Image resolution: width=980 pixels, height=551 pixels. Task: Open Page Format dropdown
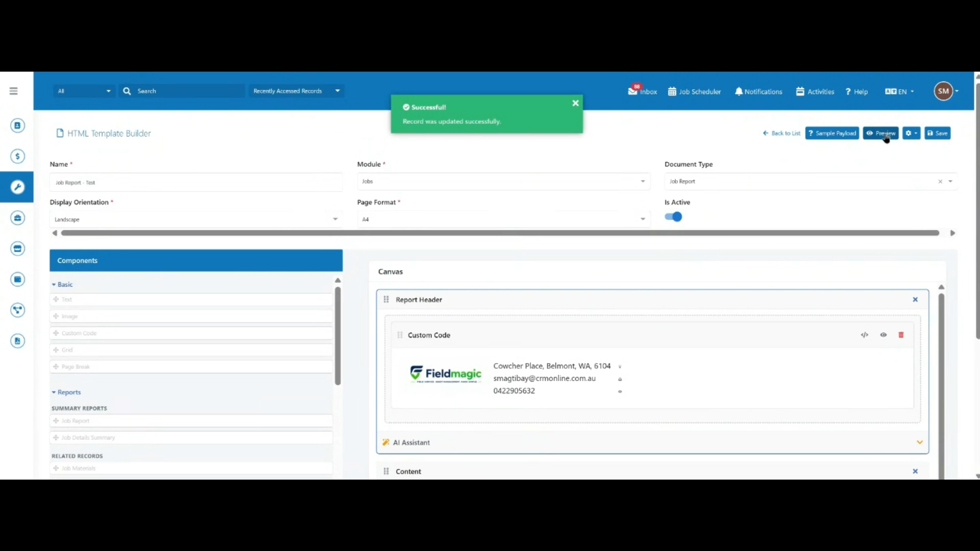point(503,219)
